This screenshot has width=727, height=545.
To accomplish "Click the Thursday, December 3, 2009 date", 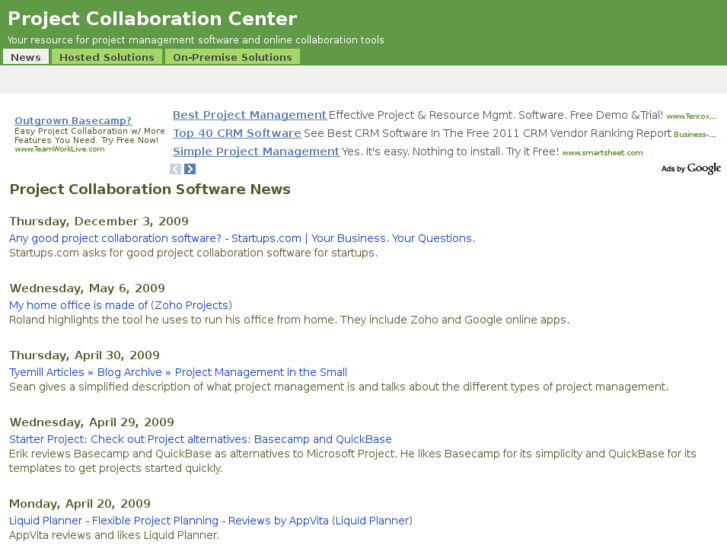I will (x=99, y=221).
